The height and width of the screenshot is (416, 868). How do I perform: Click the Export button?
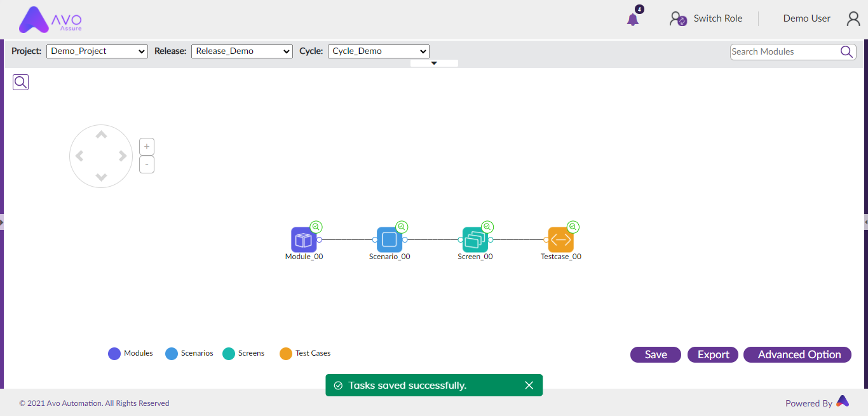coord(713,354)
